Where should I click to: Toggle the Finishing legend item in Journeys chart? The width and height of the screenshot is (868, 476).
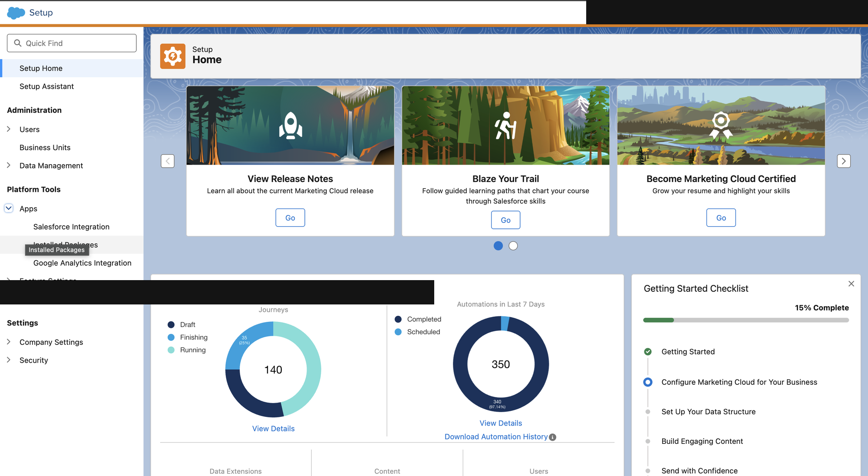point(188,337)
